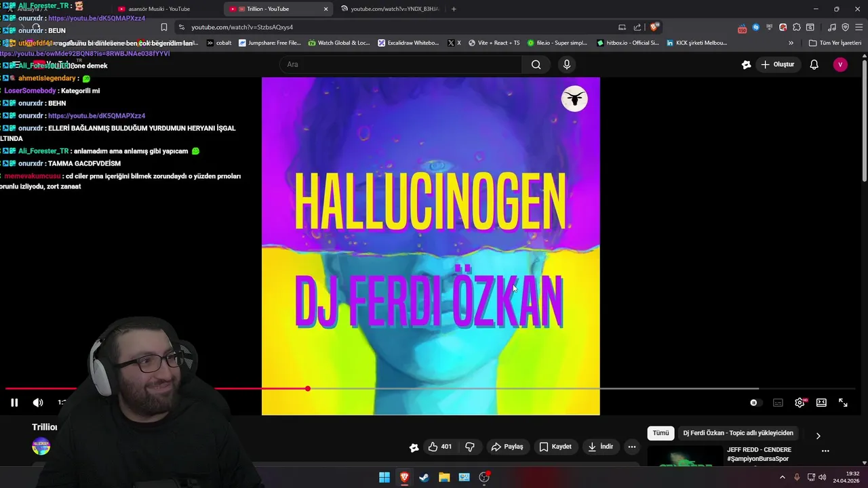Open YouTube notifications bell
Image resolution: width=868 pixels, height=488 pixels.
coord(814,64)
